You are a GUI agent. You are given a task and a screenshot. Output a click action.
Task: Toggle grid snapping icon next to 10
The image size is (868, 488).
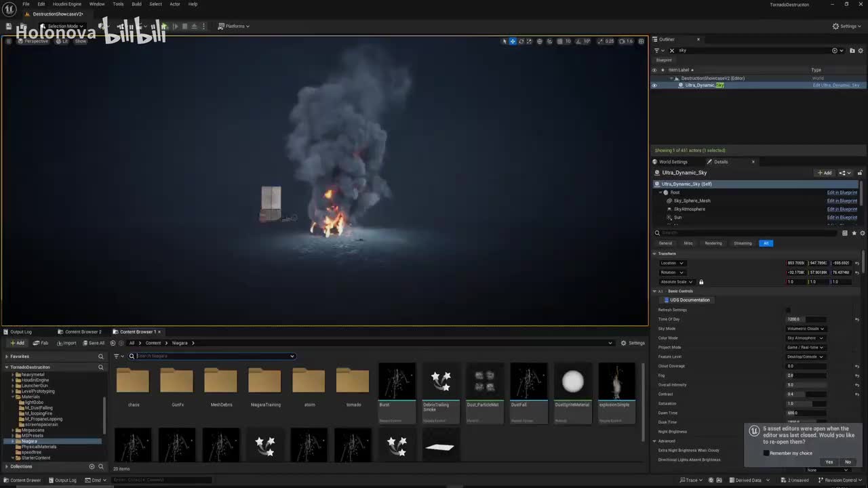pos(560,41)
